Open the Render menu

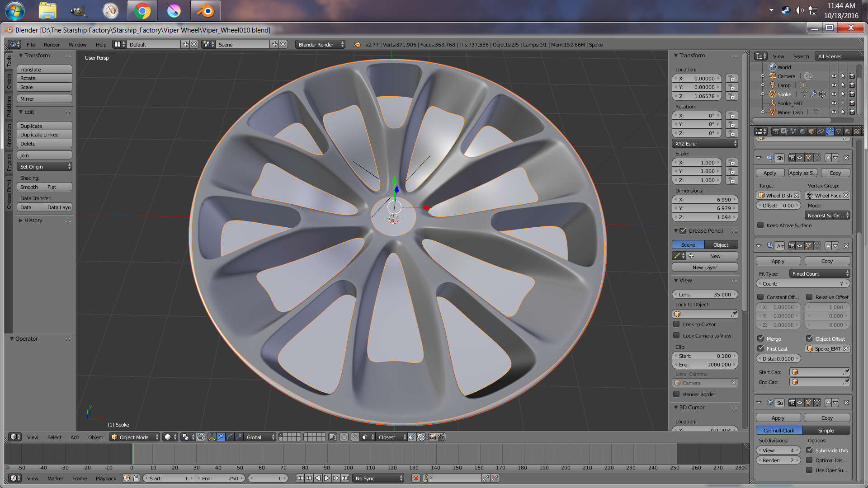(52, 44)
